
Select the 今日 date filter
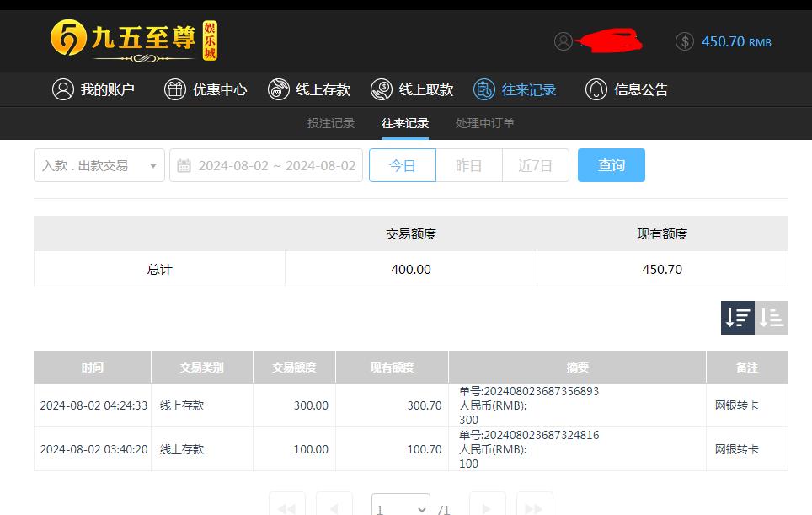point(402,165)
